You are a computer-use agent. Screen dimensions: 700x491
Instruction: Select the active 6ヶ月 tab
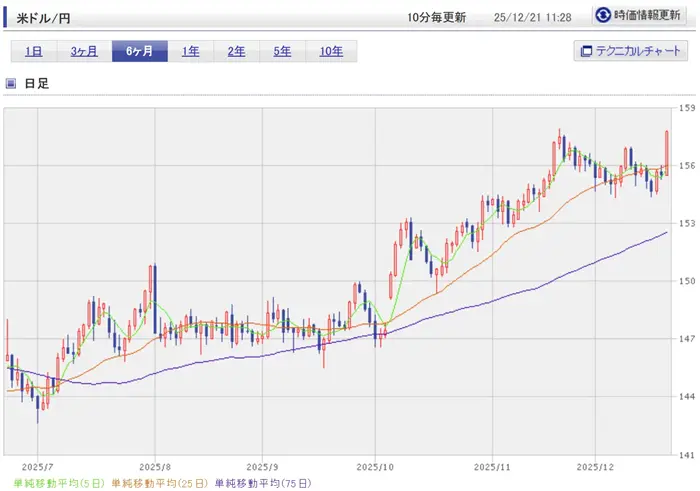139,52
